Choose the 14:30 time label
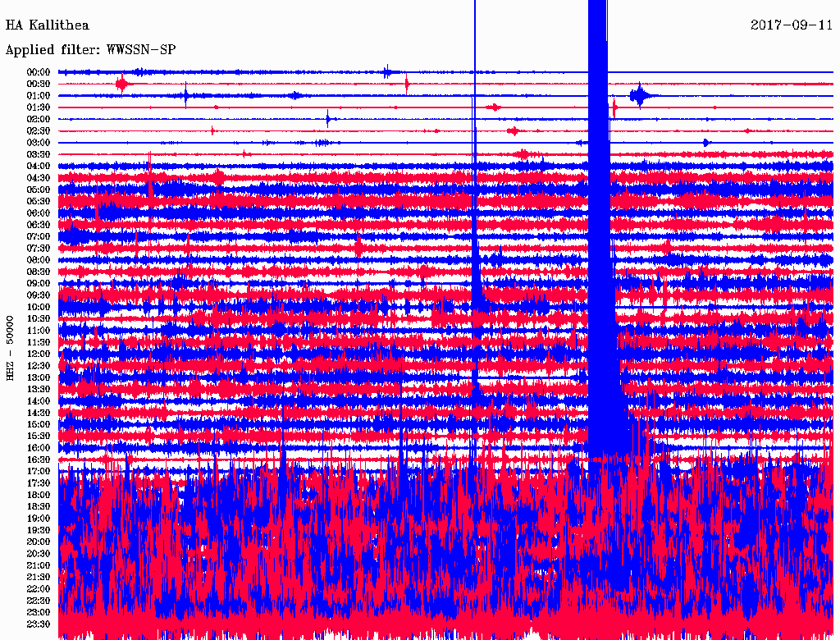Viewport: 840px width, 640px height. (x=39, y=413)
